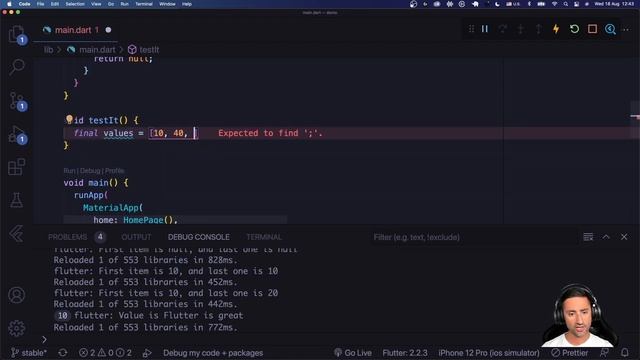The height and width of the screenshot is (360, 640).
Task: Synchronize changes in status bar
Action: tap(63, 353)
